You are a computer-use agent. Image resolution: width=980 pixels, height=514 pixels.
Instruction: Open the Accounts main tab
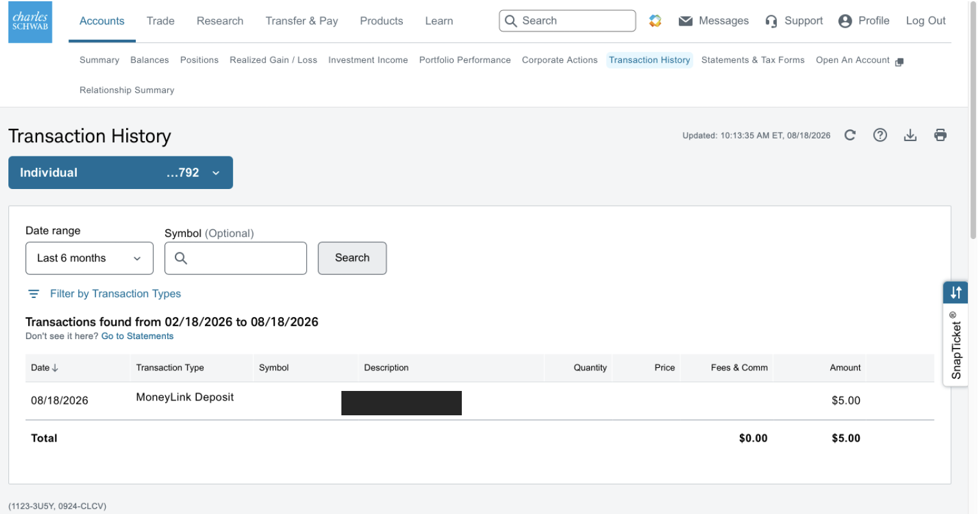coord(102,21)
